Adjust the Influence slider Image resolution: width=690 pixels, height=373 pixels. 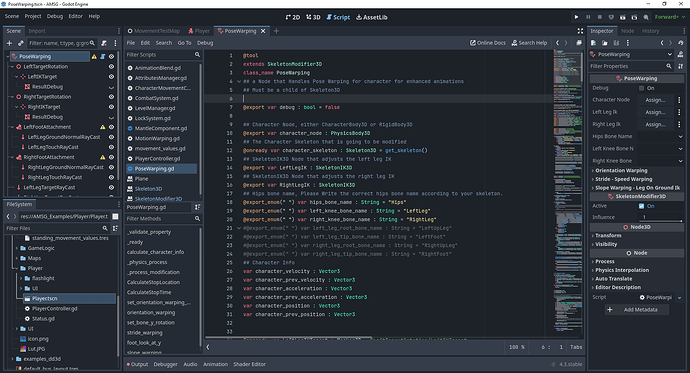click(x=660, y=218)
